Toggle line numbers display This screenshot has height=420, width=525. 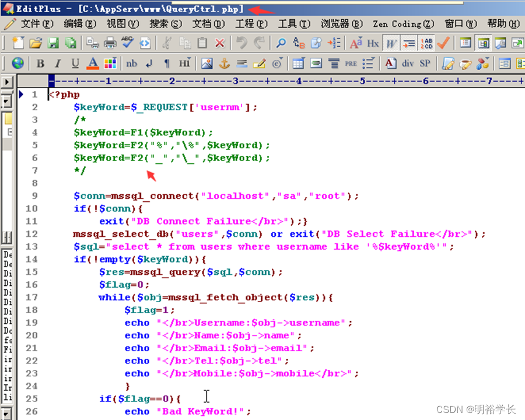426,43
